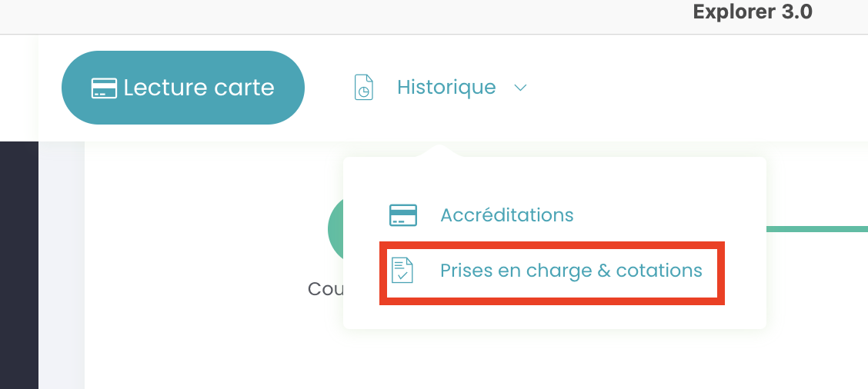Collapse the Historique dropdown chevron
The image size is (868, 389).
pyautogui.click(x=520, y=88)
